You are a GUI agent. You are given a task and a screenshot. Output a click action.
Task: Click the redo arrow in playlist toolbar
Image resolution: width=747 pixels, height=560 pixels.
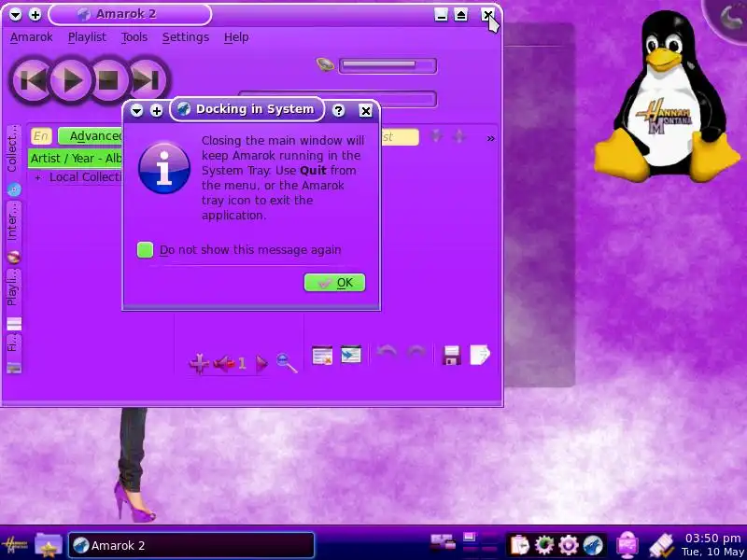coord(416,353)
